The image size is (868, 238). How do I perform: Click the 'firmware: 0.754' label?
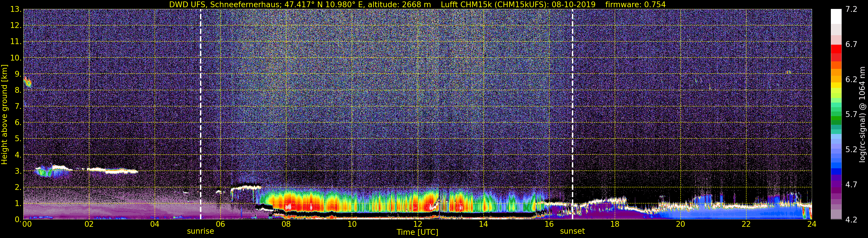(635, 4)
